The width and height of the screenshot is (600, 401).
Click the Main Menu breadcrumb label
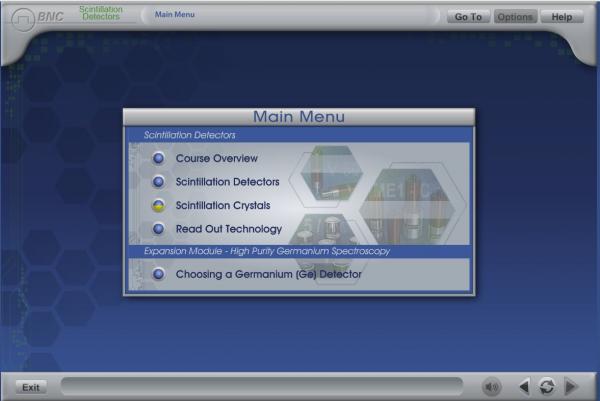coord(175,15)
